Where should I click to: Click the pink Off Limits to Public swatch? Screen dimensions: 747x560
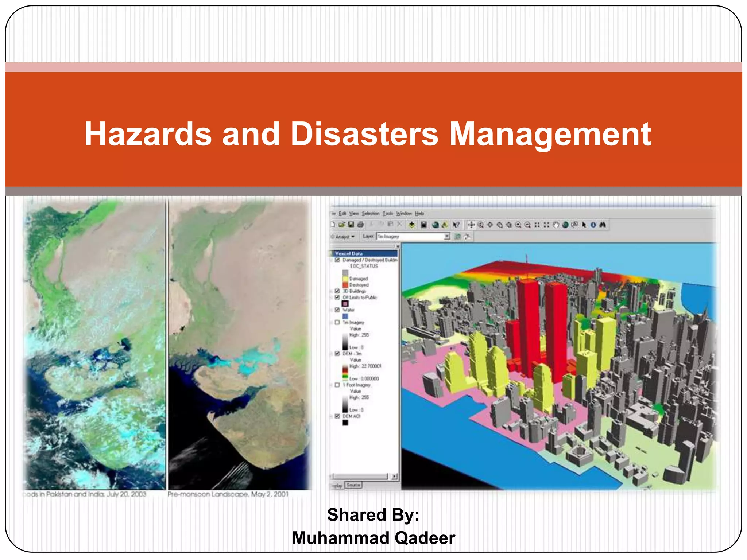pyautogui.click(x=345, y=303)
